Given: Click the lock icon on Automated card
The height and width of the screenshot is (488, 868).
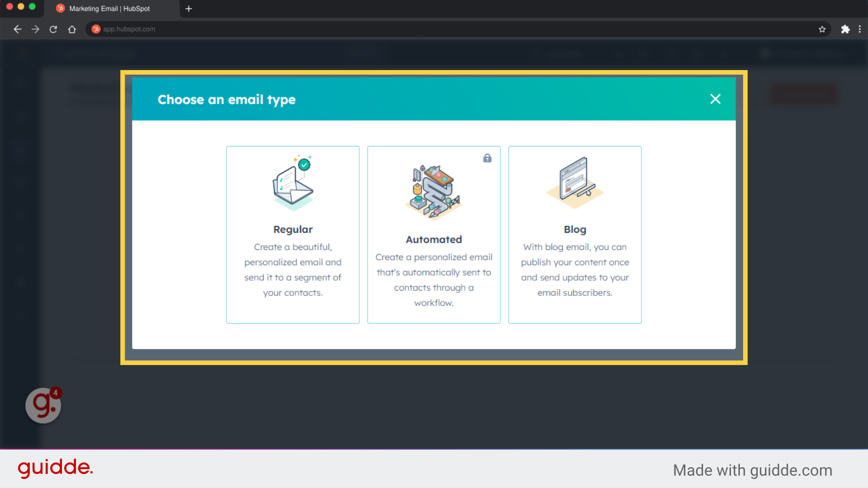Looking at the screenshot, I should pos(487,158).
